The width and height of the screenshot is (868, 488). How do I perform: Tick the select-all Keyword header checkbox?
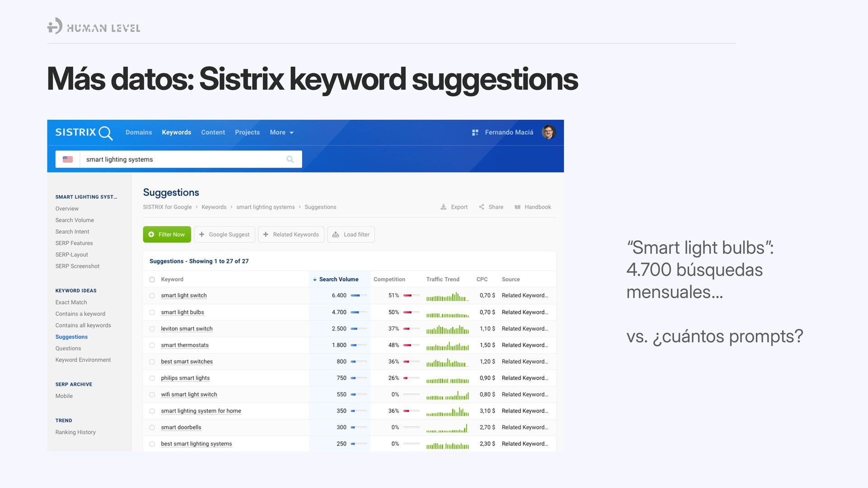click(x=152, y=280)
